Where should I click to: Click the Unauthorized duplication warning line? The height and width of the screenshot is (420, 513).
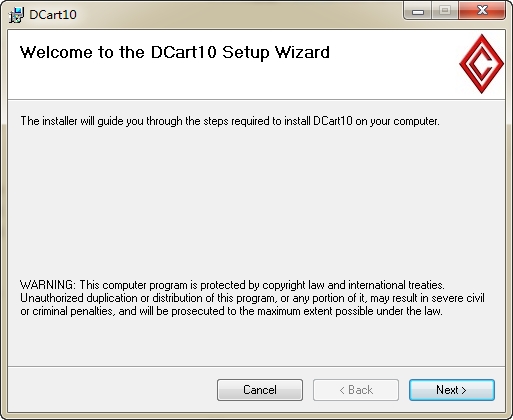pos(252,298)
